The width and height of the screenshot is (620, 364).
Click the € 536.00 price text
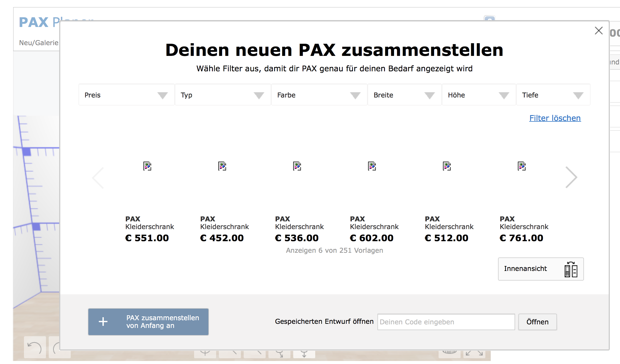297,238
